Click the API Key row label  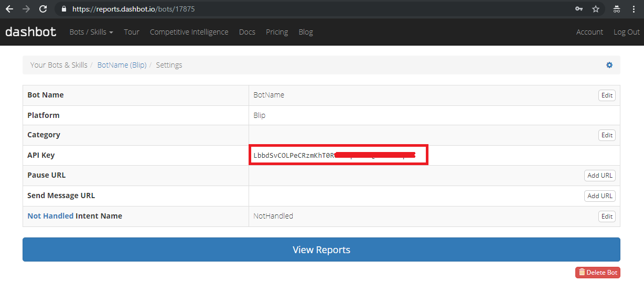click(x=41, y=155)
